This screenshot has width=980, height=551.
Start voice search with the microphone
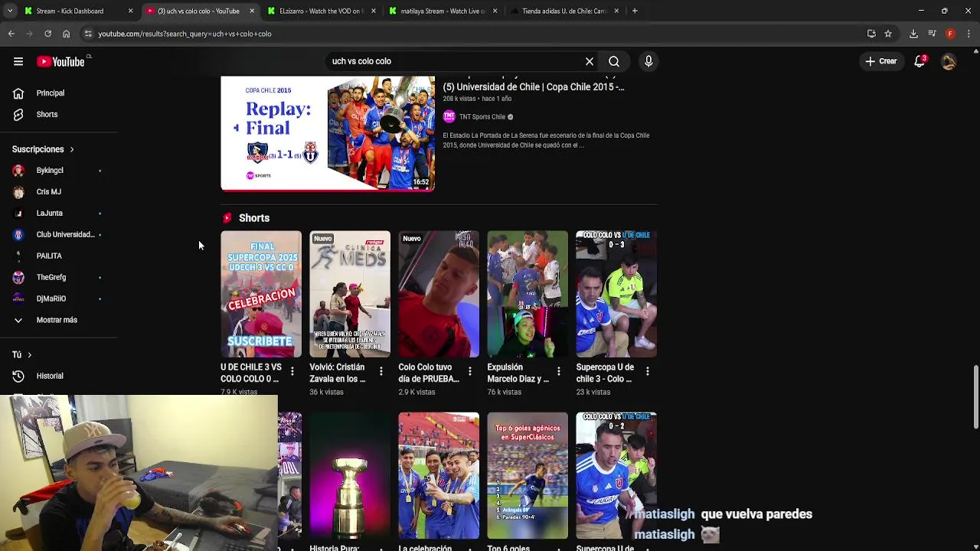pos(648,61)
